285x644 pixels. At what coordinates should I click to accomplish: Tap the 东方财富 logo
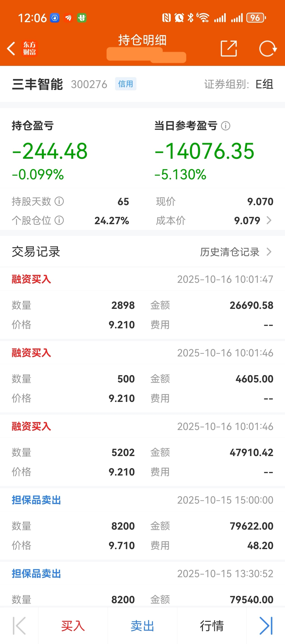(x=29, y=48)
